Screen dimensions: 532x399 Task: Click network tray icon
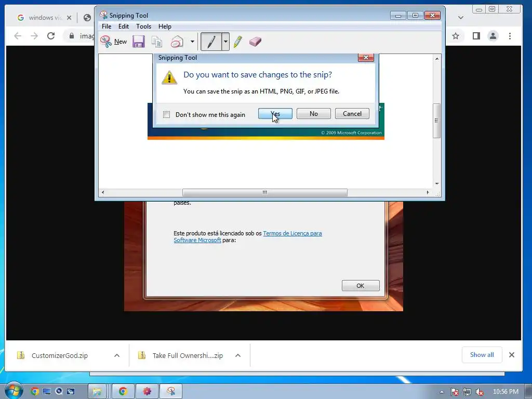(467, 392)
